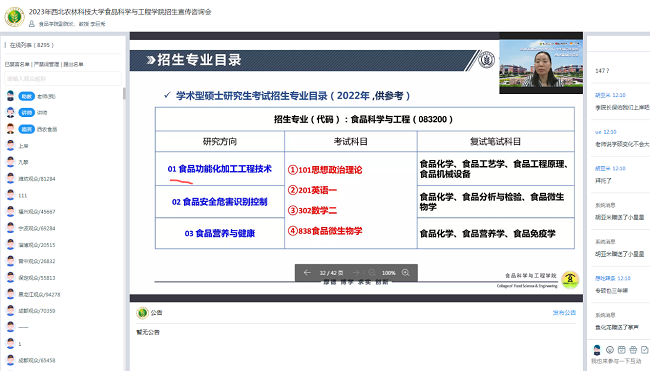Viewport: 650px width, 371px height.
Task: Click the 发布公告 publish announcement link
Action: pyautogui.click(x=564, y=313)
